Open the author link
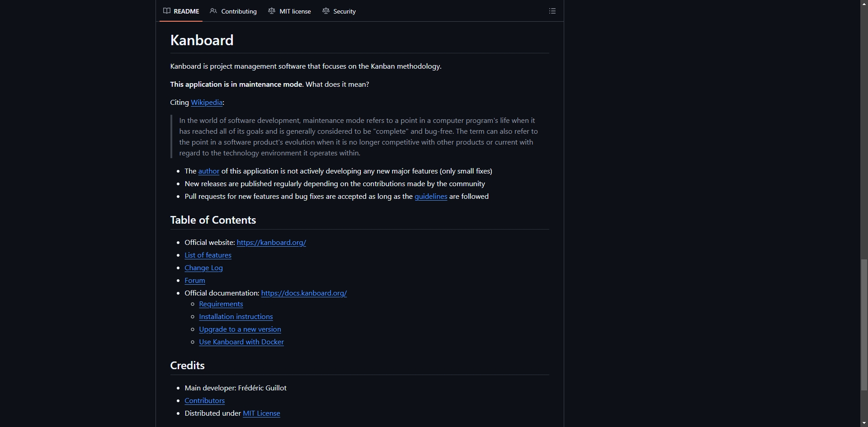 pos(208,171)
